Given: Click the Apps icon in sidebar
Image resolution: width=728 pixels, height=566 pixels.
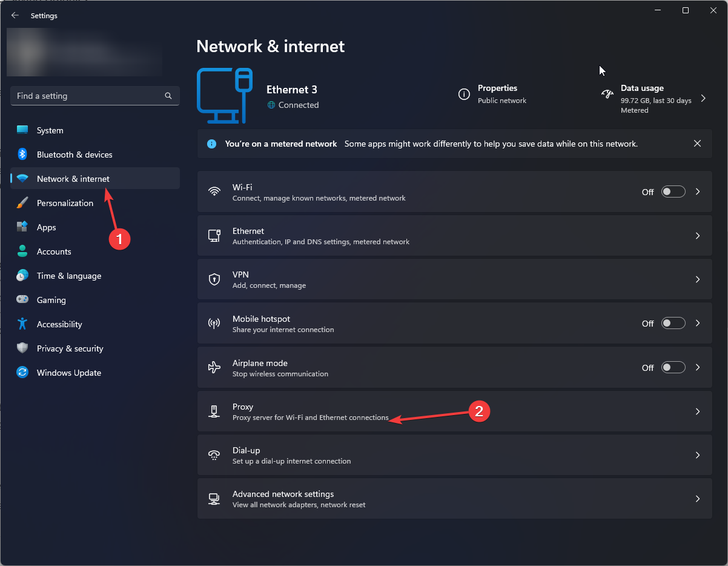Looking at the screenshot, I should 22,227.
